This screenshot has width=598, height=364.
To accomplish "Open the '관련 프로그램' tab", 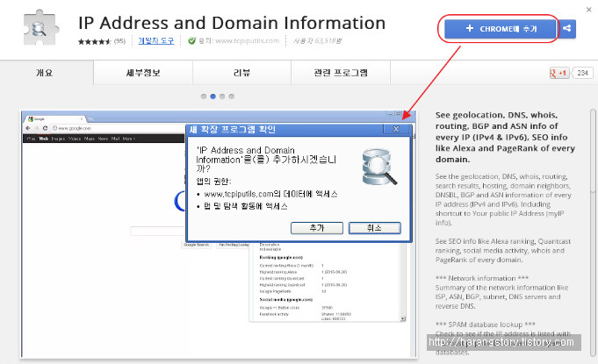I will click(341, 73).
